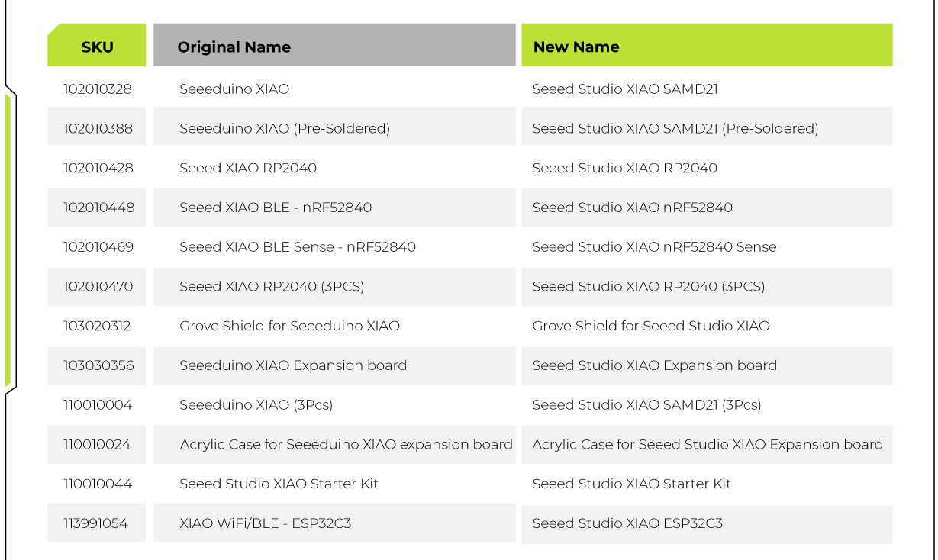Select Seeeduino XIAO (3Pcs) original name
Image resolution: width=938 pixels, height=560 pixels.
click(x=256, y=405)
